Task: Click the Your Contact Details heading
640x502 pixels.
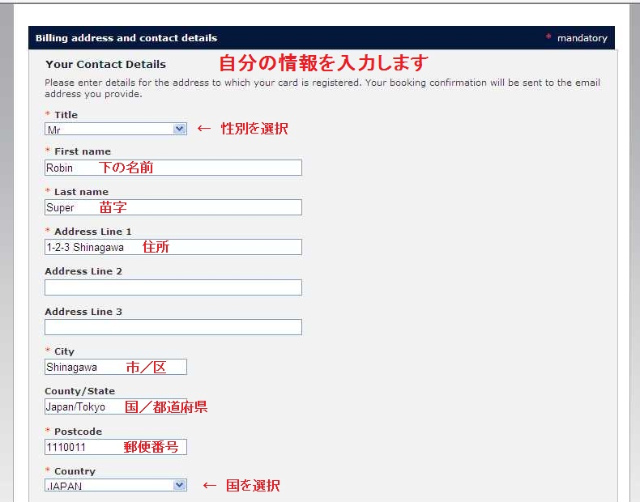Action: (x=105, y=64)
